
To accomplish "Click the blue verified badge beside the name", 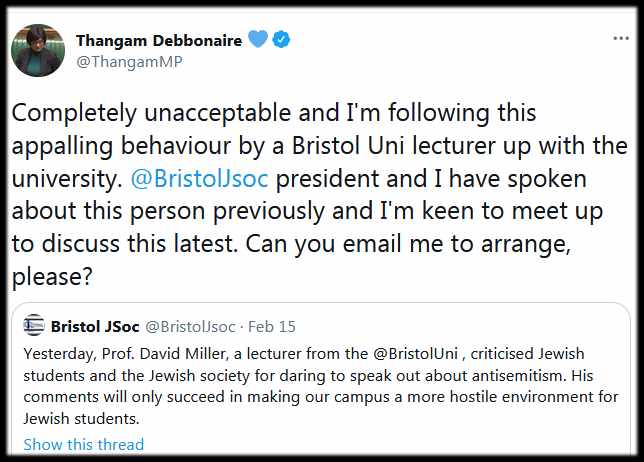I will coord(285,40).
